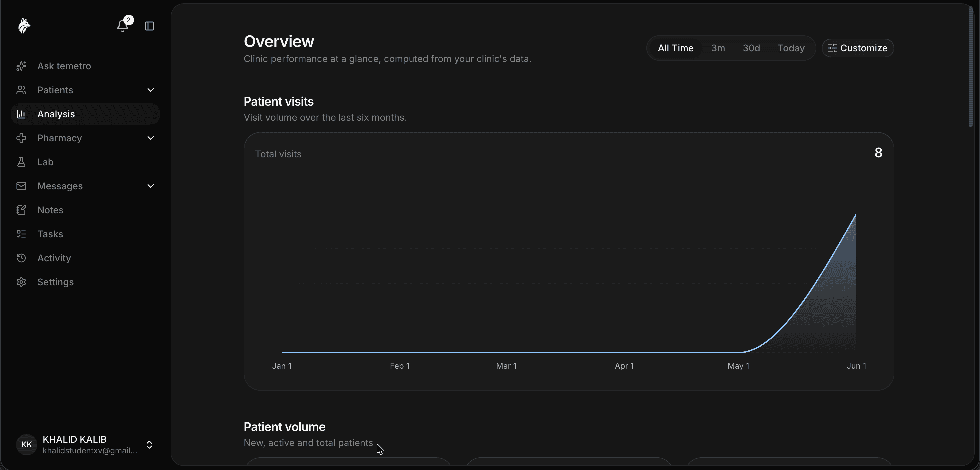Expand the Patients submenu chevron
Screen dimensions: 980x470
[x=151, y=90]
